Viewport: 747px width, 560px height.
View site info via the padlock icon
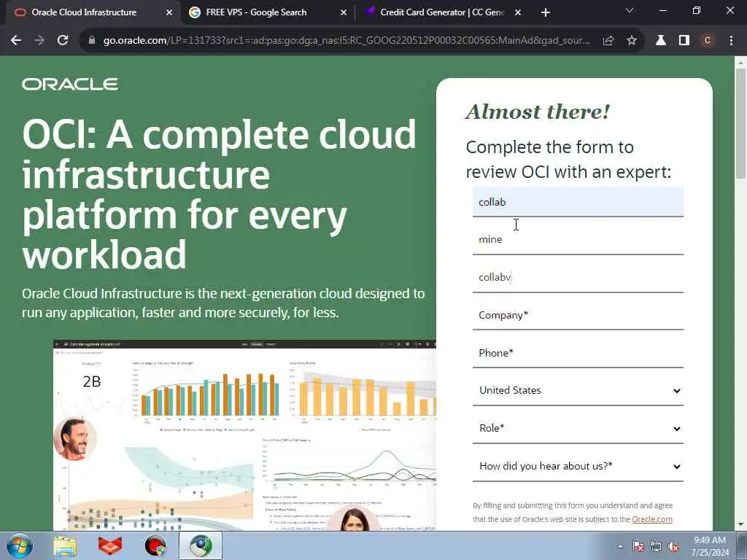pyautogui.click(x=92, y=41)
